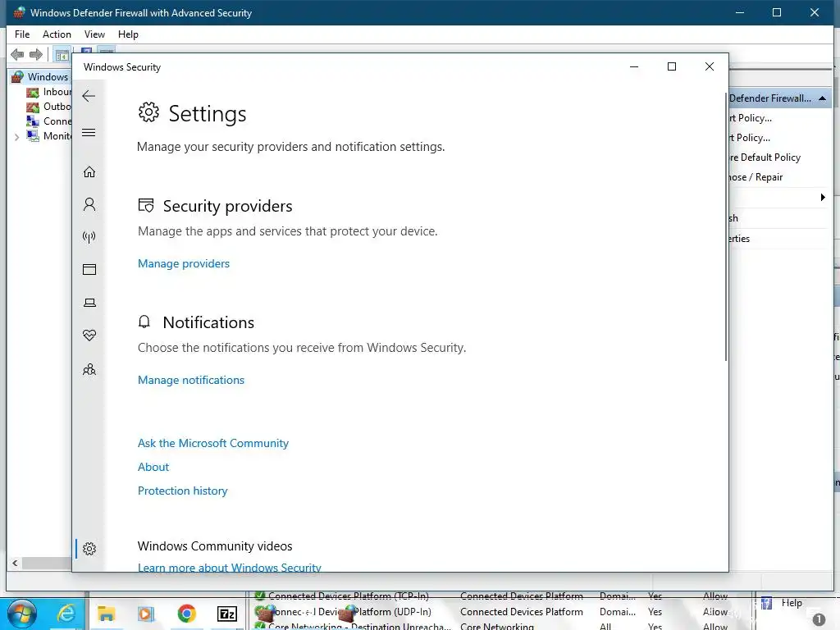
Task: Click Forward arrow in Firewall toolbar
Action: (x=36, y=54)
